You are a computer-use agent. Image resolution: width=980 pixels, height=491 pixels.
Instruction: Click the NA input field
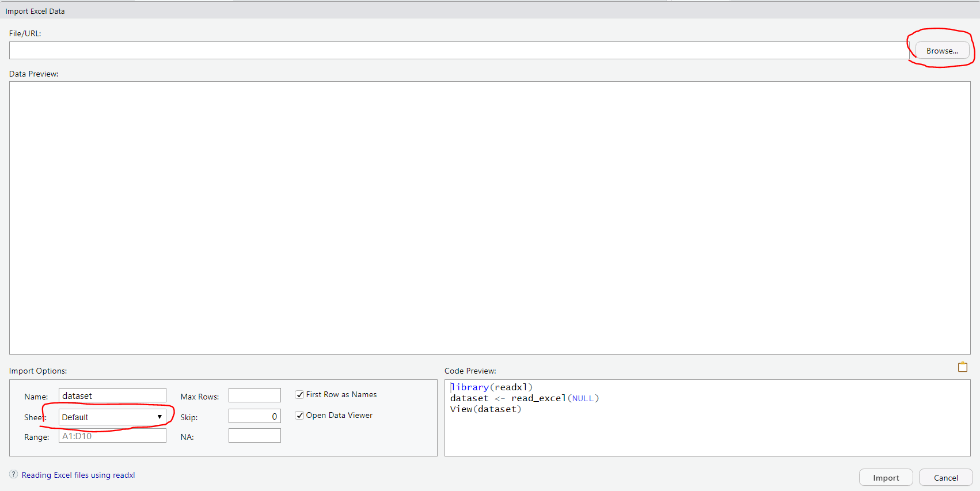[255, 436]
